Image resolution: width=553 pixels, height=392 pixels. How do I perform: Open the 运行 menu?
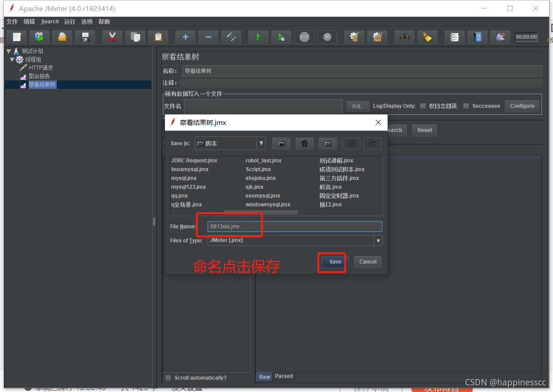[70, 22]
